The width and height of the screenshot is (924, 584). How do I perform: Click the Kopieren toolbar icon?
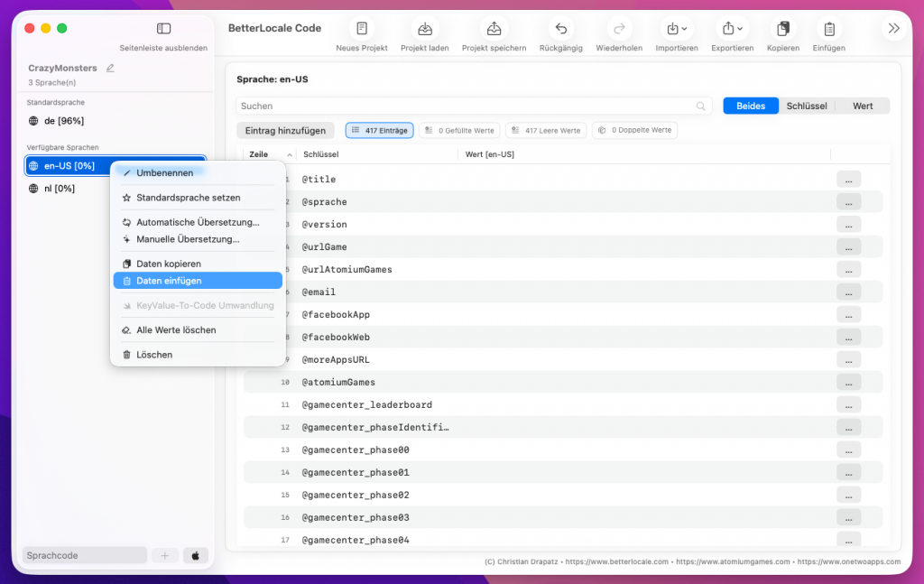tap(782, 29)
